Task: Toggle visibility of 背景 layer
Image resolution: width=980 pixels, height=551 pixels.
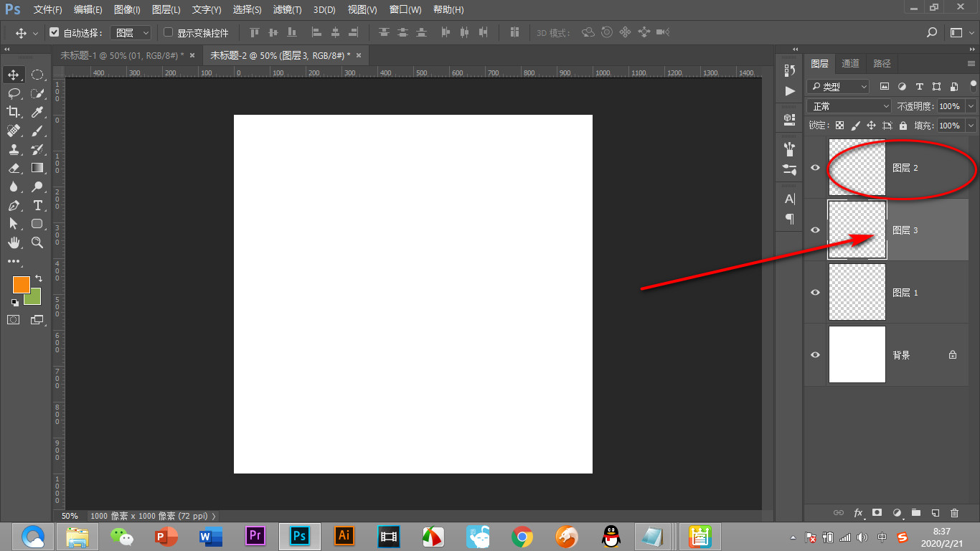Action: [x=815, y=354]
